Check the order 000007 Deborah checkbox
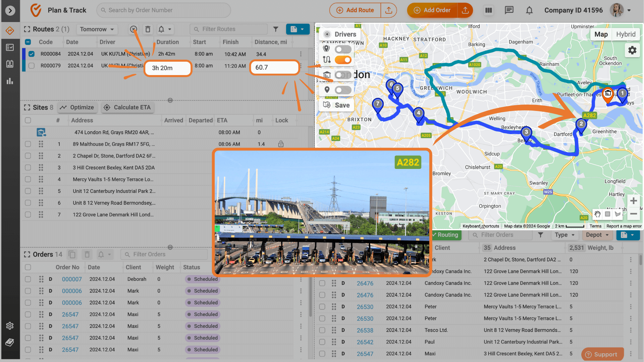The width and height of the screenshot is (644, 362). tap(28, 279)
